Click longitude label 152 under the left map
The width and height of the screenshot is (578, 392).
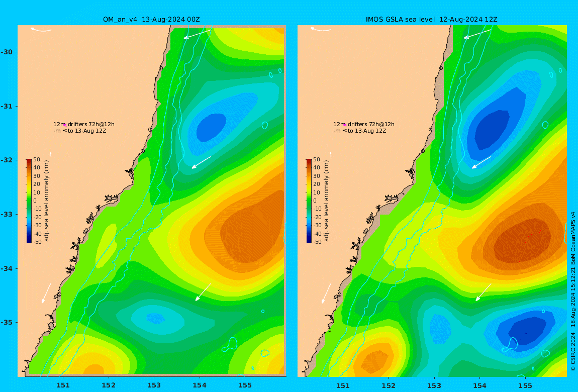click(x=109, y=385)
